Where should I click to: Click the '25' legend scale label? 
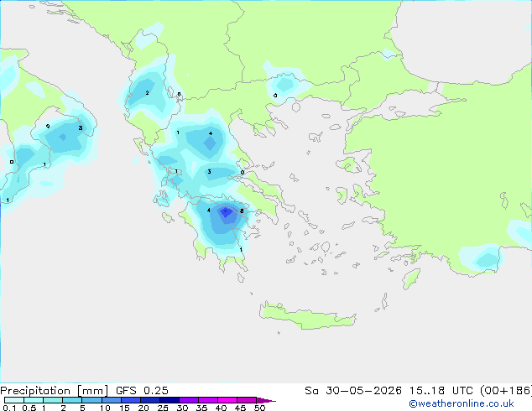click(x=163, y=408)
